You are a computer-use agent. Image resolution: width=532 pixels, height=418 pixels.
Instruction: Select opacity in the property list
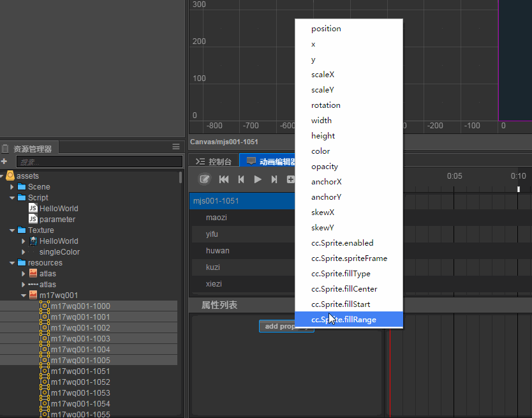click(349, 167)
